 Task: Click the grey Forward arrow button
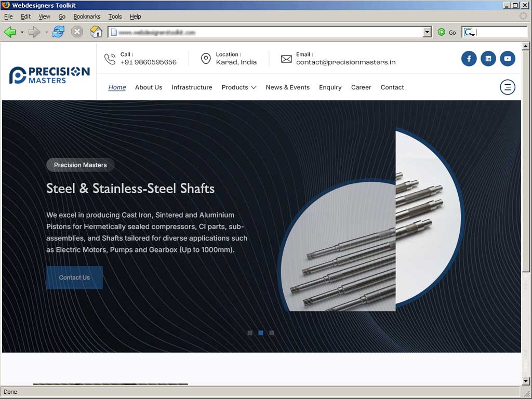pyautogui.click(x=34, y=32)
